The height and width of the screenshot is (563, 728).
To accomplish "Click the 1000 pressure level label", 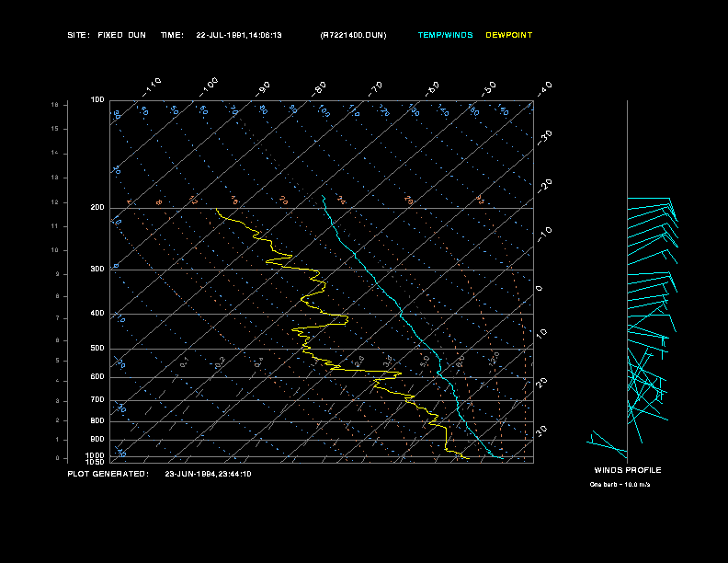I will [96, 455].
